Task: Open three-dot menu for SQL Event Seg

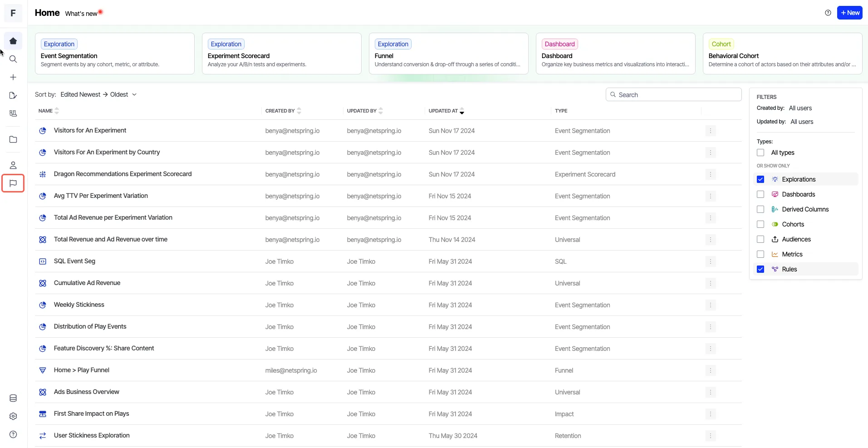Action: click(x=711, y=261)
